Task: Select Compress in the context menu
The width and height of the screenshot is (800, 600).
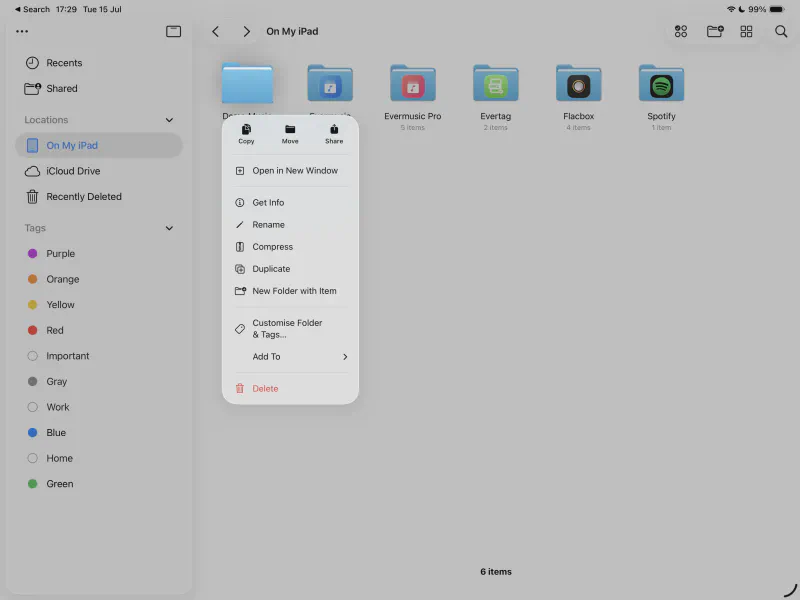Action: 272,247
